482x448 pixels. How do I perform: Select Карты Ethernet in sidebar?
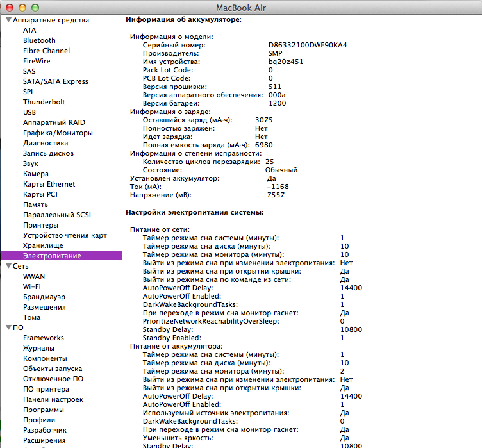point(49,184)
